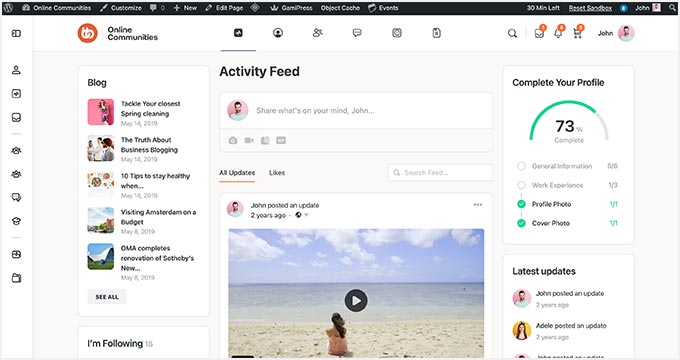The height and width of the screenshot is (360, 680).
Task: Open the New content menu
Action: [185, 8]
